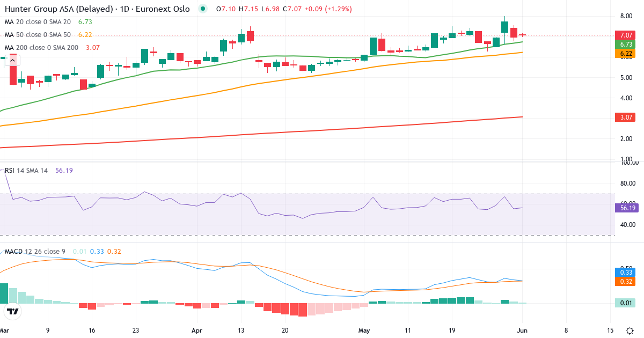Image resolution: width=644 pixels, height=338 pixels.
Task: Click the 4.00 price scale label
Action: (627, 98)
